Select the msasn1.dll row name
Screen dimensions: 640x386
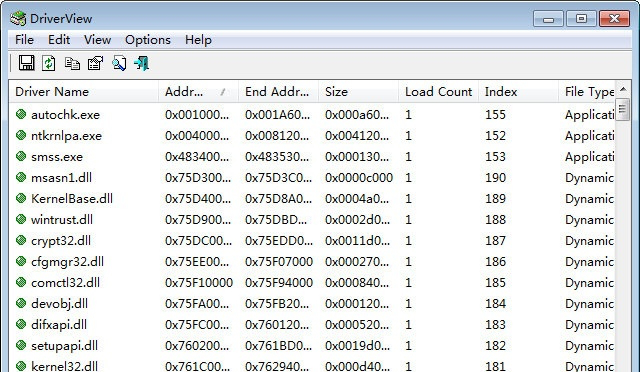click(61, 177)
